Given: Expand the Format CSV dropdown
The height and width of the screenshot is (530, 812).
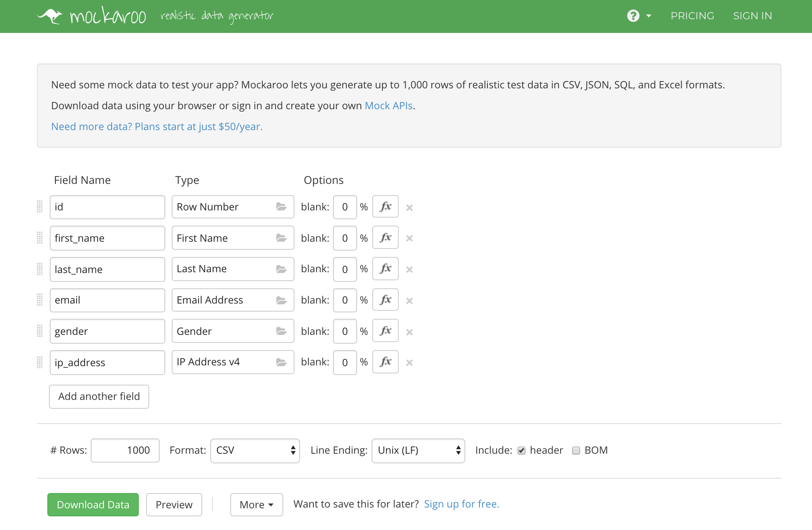Looking at the screenshot, I should pyautogui.click(x=255, y=450).
